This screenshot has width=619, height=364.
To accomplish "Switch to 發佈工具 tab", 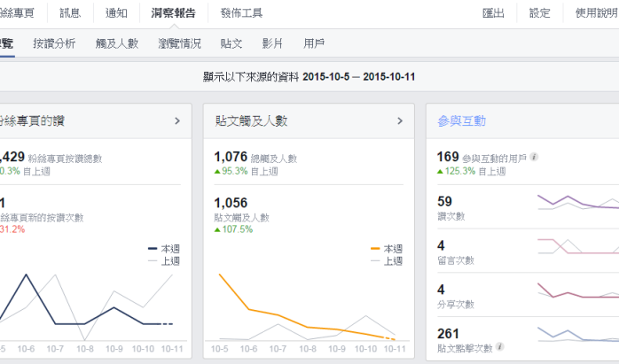I will 241,13.
